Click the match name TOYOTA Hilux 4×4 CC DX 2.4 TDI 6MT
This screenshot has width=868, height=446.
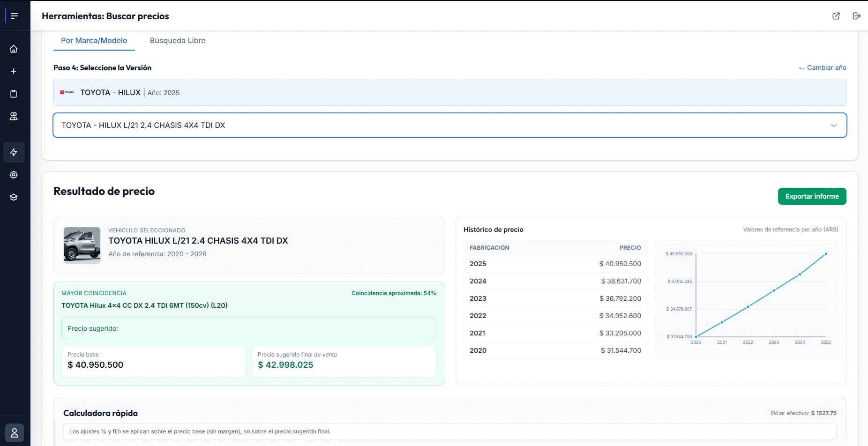point(144,305)
